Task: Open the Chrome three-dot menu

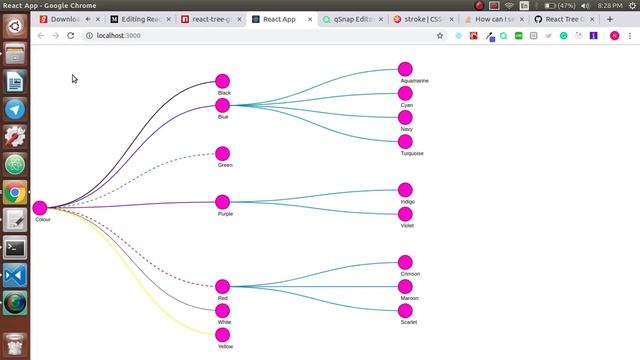Action: pyautogui.click(x=630, y=36)
